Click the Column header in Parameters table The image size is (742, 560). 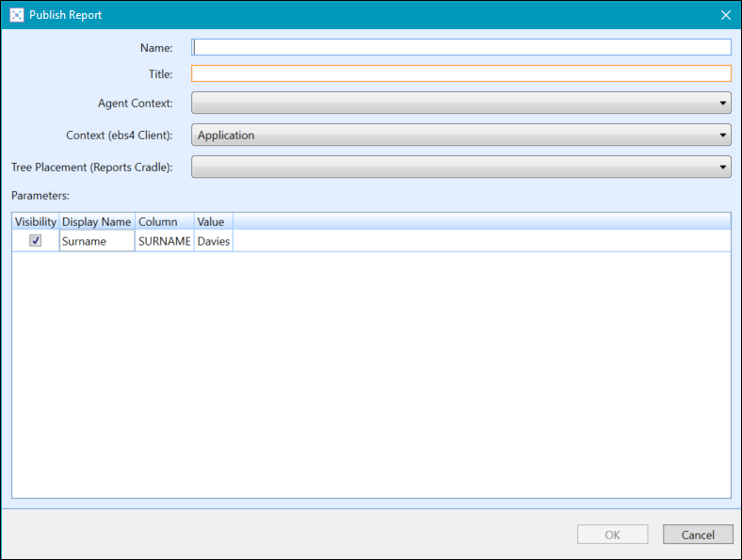pyautogui.click(x=165, y=222)
